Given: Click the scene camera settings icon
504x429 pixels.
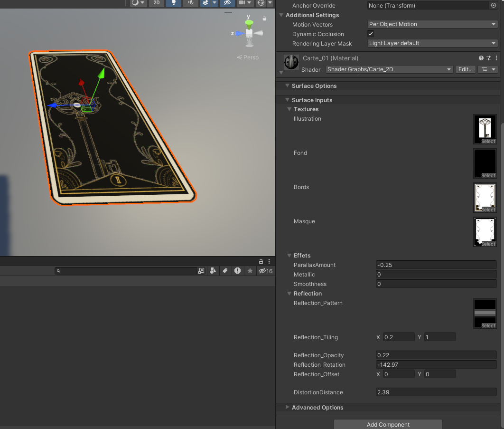Looking at the screenshot, I should pyautogui.click(x=243, y=3).
